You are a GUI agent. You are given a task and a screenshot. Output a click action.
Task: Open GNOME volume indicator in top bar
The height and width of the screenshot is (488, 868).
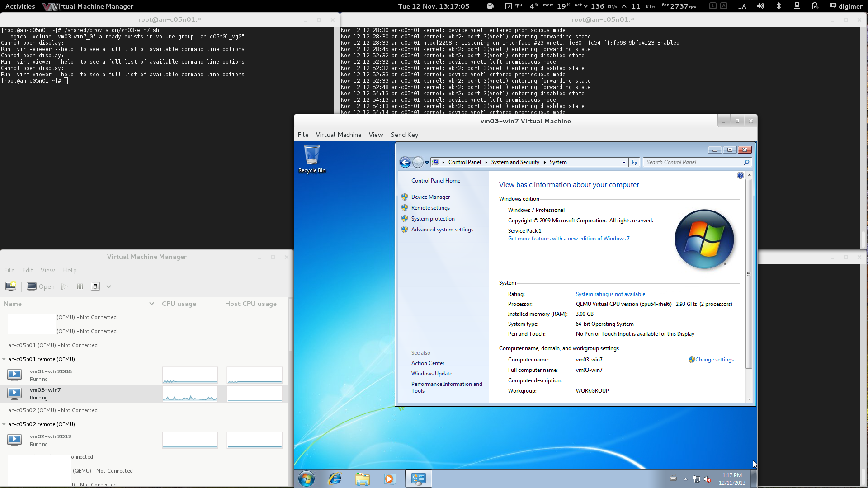pos(760,6)
